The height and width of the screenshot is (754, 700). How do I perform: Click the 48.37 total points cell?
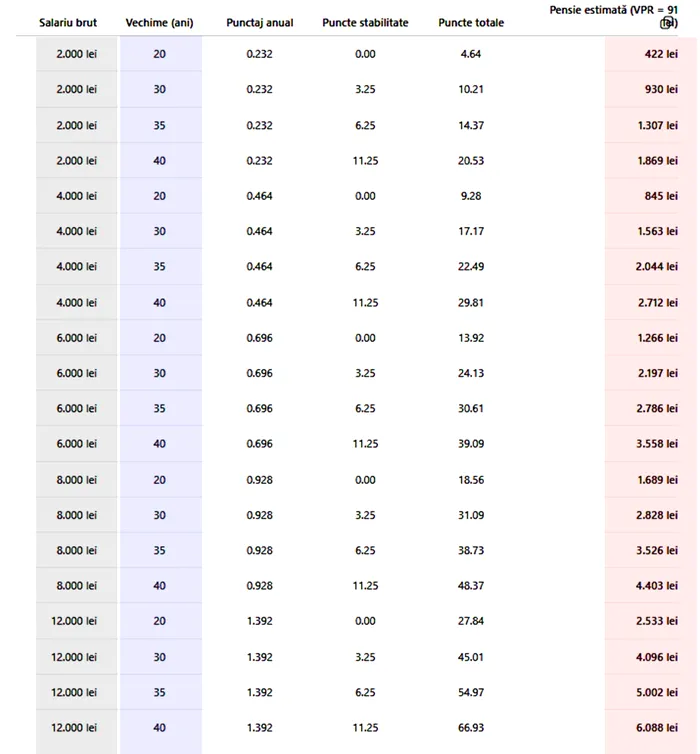pyautogui.click(x=471, y=587)
